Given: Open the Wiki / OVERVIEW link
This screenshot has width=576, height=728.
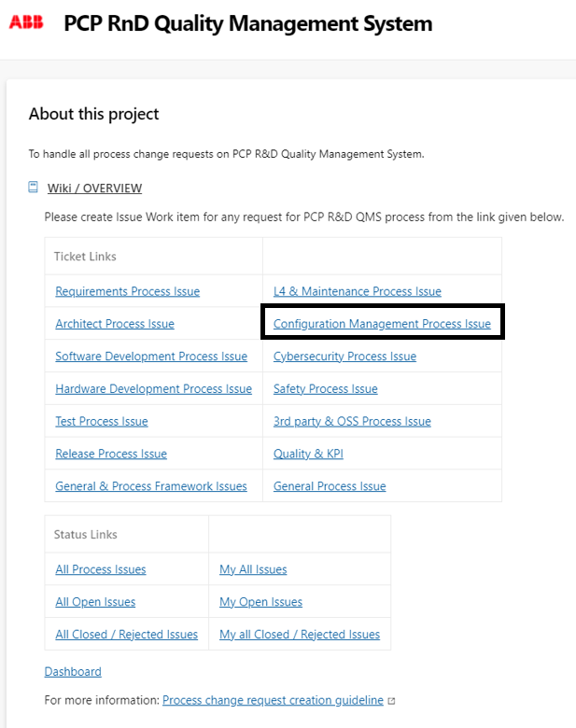Looking at the screenshot, I should tap(95, 188).
